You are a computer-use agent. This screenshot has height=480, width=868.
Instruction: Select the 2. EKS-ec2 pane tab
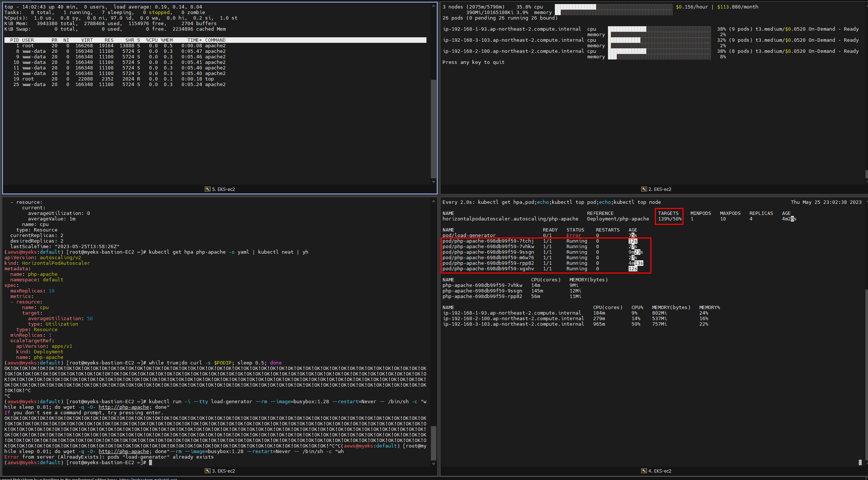(660, 189)
